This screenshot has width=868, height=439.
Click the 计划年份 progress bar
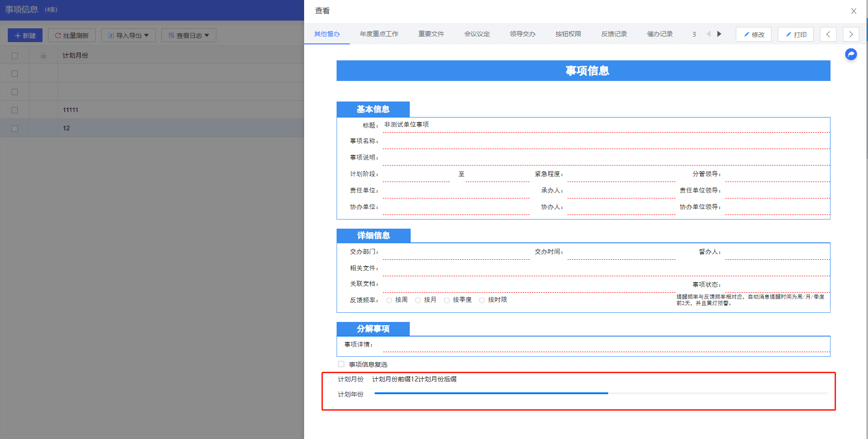[x=601, y=393]
